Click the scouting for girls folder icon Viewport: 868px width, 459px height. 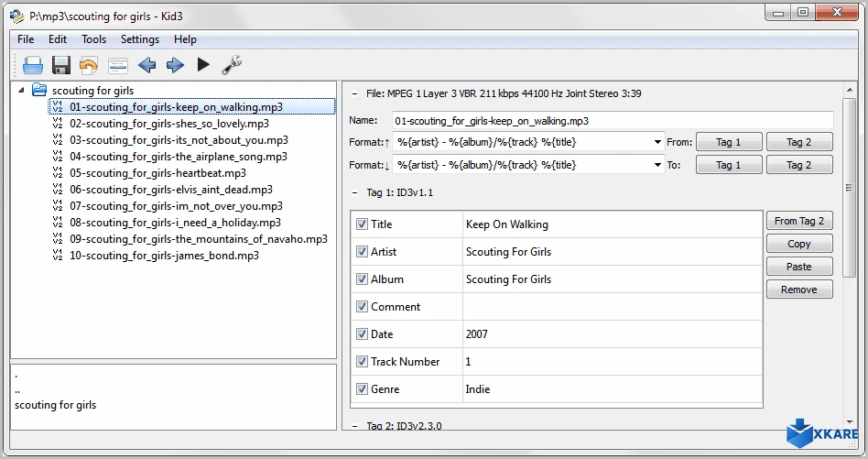(x=38, y=89)
